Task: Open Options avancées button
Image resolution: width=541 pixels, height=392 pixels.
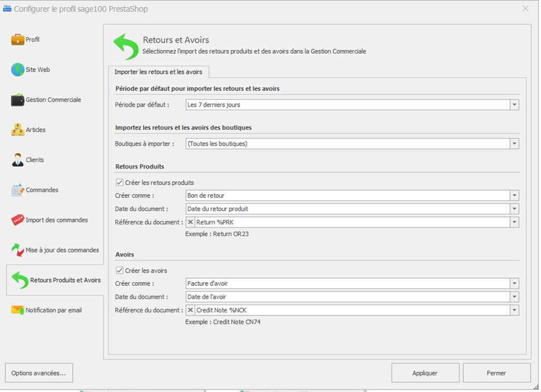Action: tap(39, 373)
